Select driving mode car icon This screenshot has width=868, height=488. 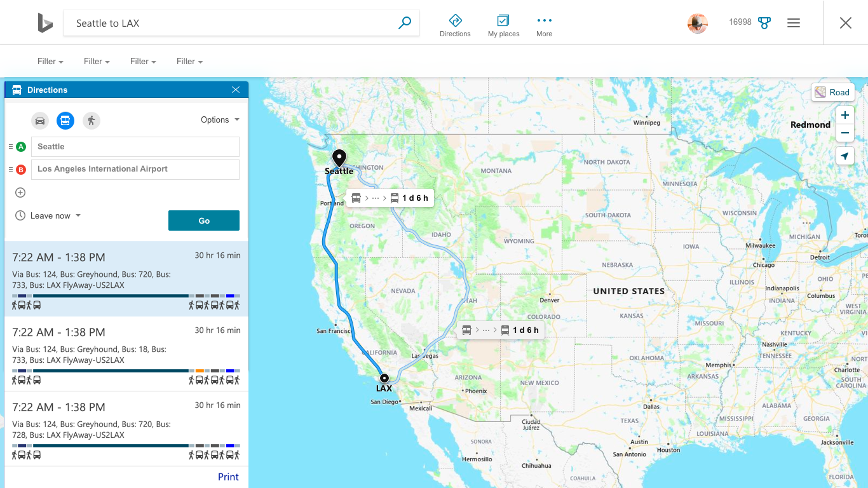40,120
